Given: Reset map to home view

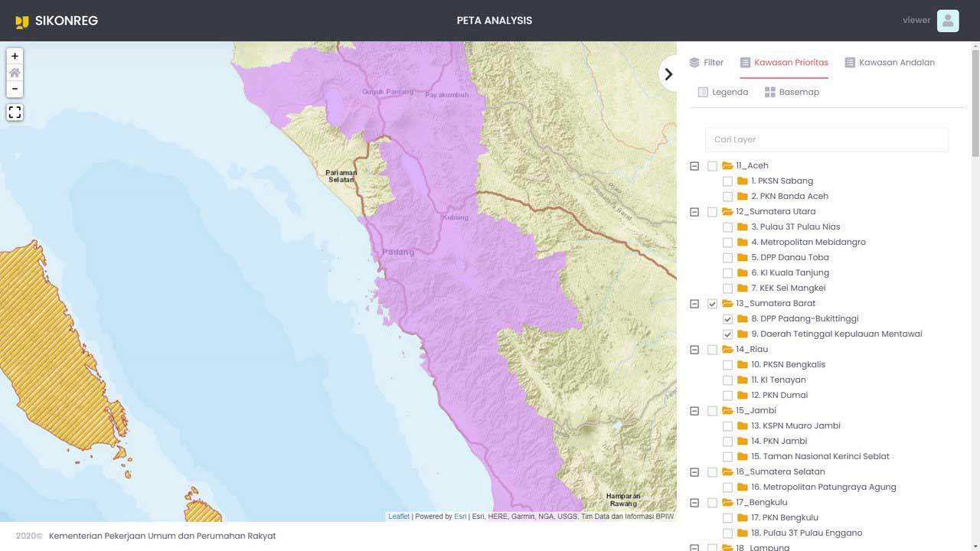Looking at the screenshot, I should coord(15,73).
